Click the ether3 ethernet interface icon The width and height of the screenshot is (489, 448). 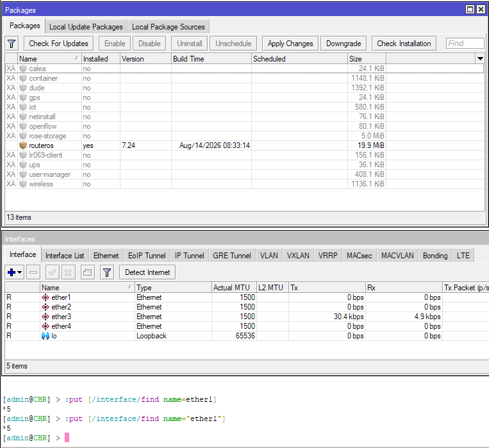tap(46, 317)
